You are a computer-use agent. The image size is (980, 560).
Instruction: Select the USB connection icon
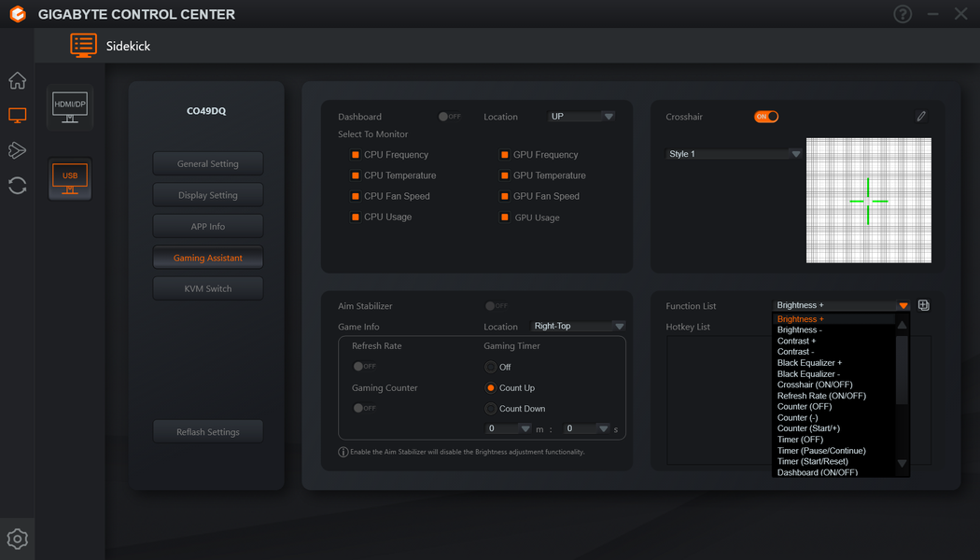click(x=70, y=179)
